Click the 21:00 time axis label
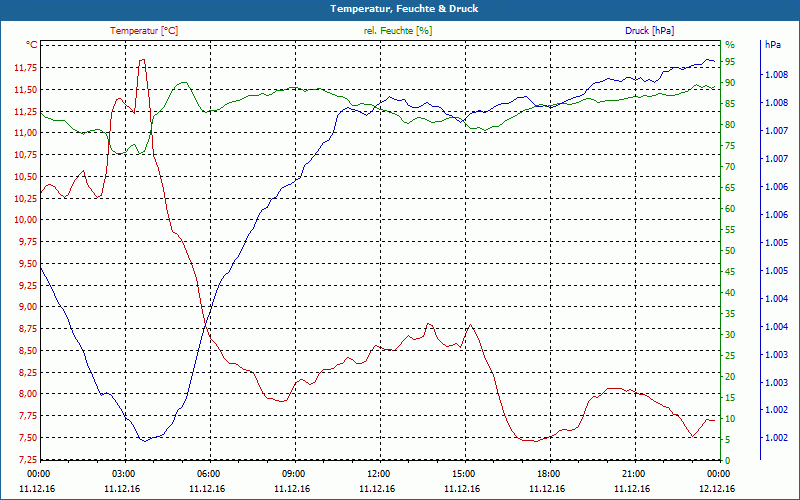The height and width of the screenshot is (500, 800). click(x=632, y=473)
